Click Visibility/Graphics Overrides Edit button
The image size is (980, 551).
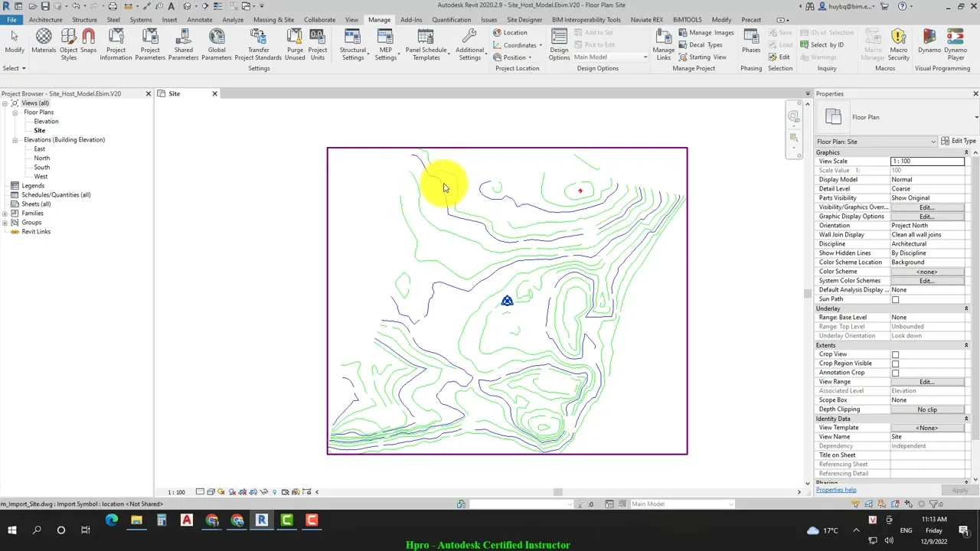click(x=926, y=207)
